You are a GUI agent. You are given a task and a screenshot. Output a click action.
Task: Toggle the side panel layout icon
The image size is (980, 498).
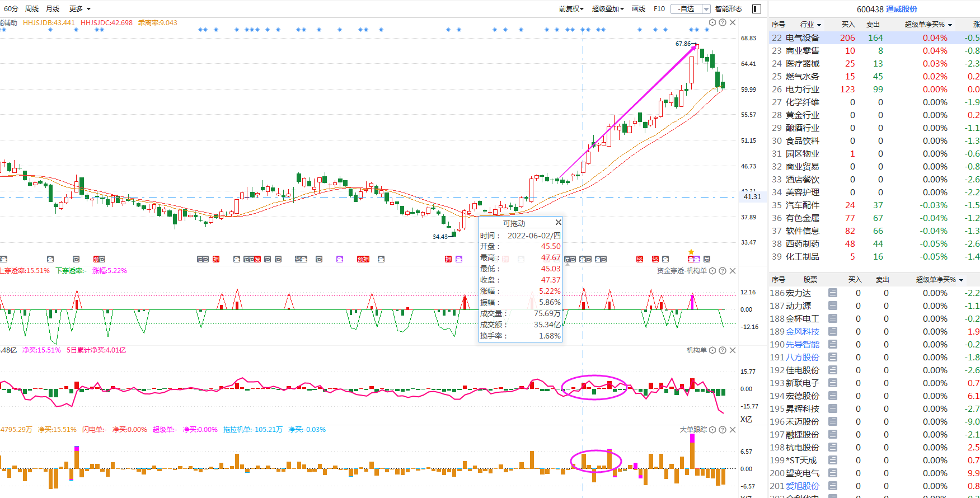click(757, 9)
